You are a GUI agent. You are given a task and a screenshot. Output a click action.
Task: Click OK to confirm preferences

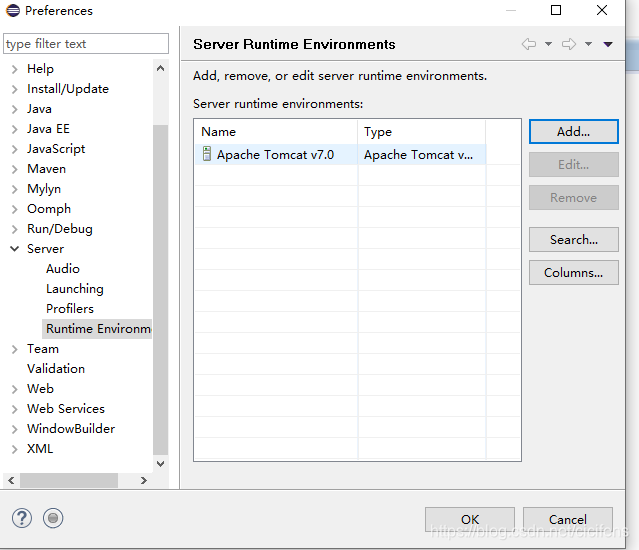(469, 519)
